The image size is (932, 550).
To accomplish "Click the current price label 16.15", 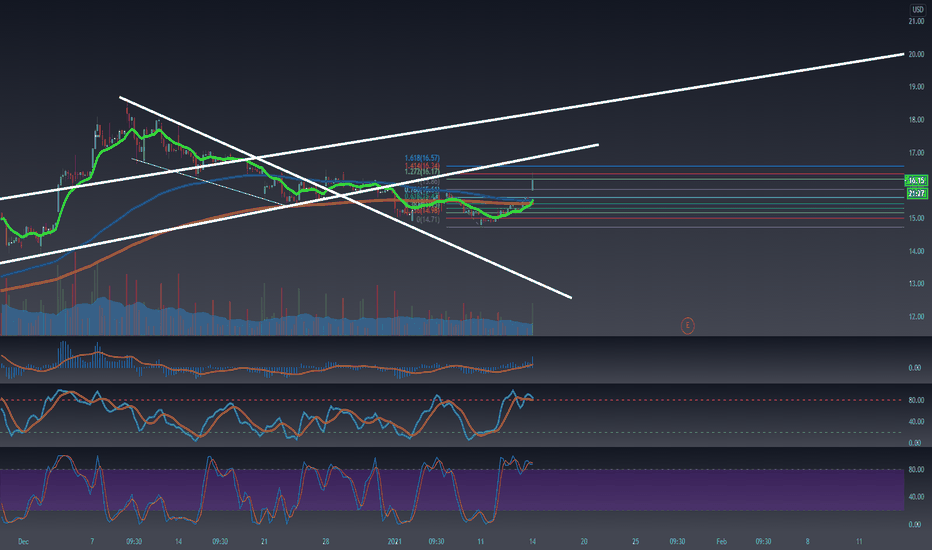I will [x=916, y=180].
